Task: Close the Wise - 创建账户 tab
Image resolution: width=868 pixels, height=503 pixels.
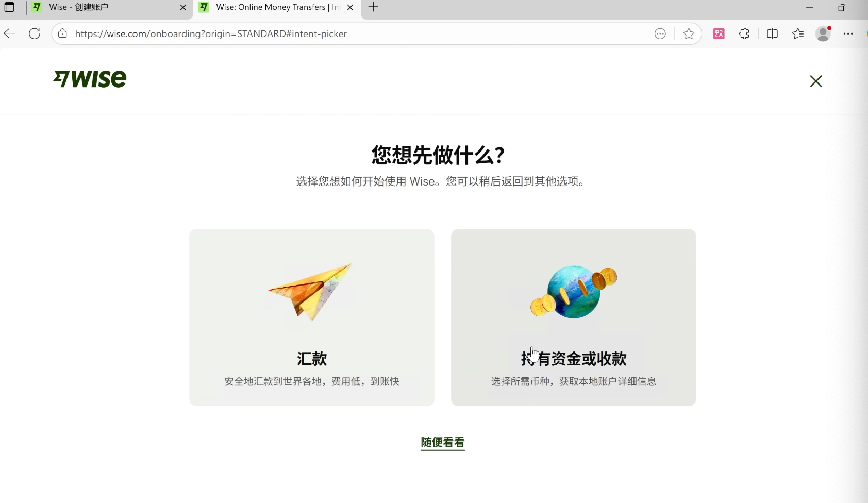Action: 183,7
